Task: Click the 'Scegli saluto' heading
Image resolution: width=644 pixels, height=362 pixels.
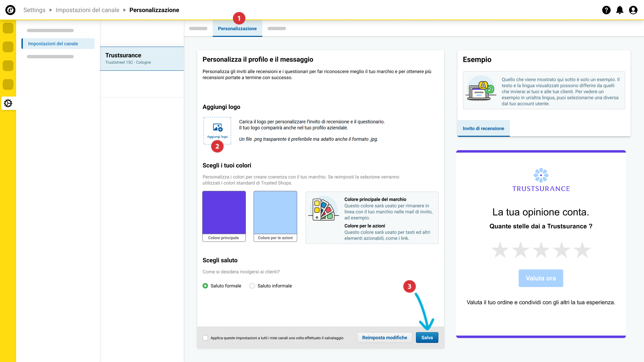Action: click(220, 260)
